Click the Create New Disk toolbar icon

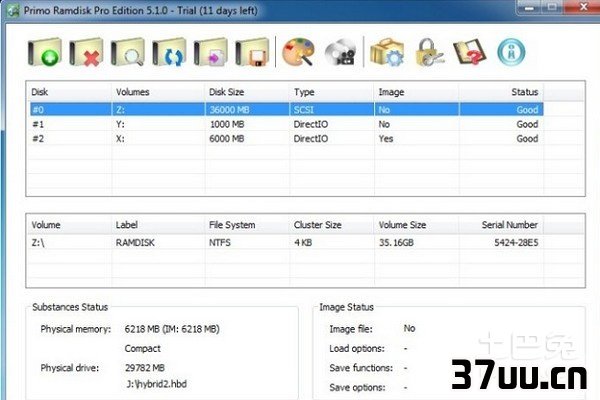[44, 52]
